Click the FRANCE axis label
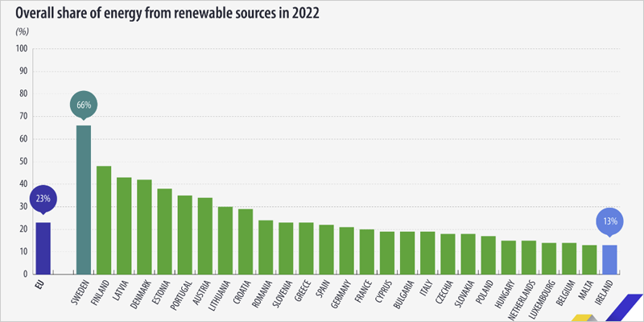Viewport: 644px width, 322px height. click(x=364, y=293)
